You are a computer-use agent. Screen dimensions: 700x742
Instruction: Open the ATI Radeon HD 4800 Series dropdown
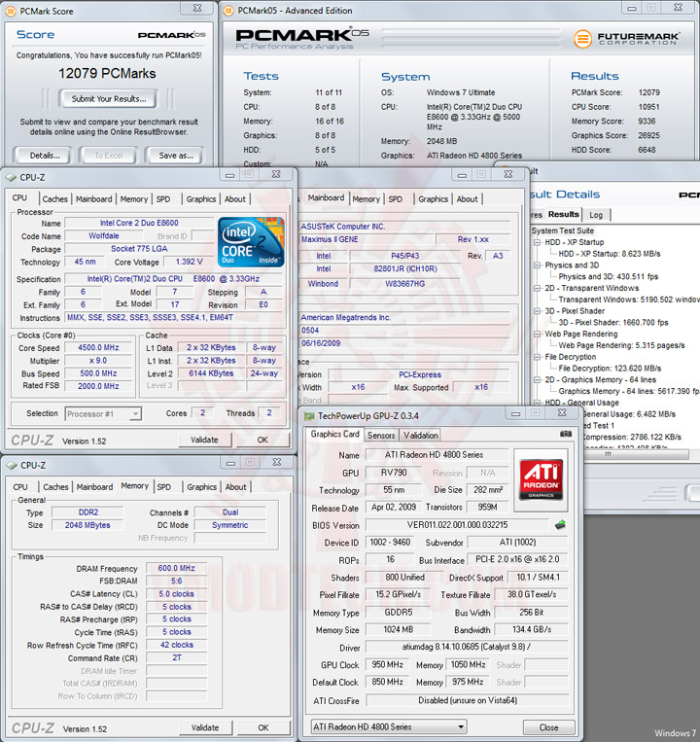pos(389,726)
